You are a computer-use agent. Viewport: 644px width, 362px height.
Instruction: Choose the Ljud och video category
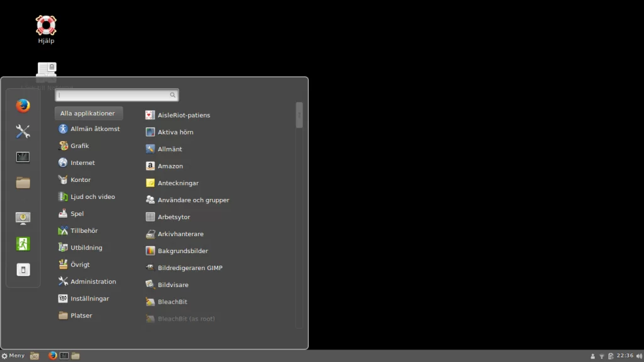(92, 196)
